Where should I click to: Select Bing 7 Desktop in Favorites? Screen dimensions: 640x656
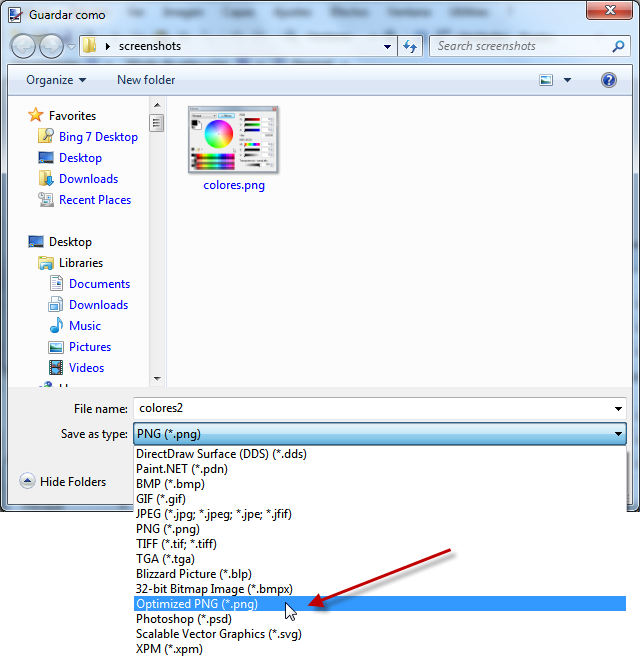click(x=98, y=137)
